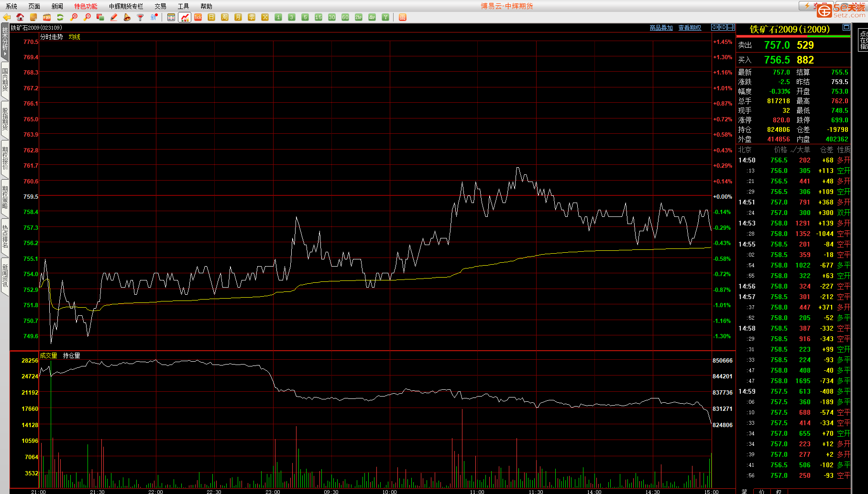The width and height of the screenshot is (868, 494).
Task: Select the intraday trend chart icon
Action: tap(185, 17)
